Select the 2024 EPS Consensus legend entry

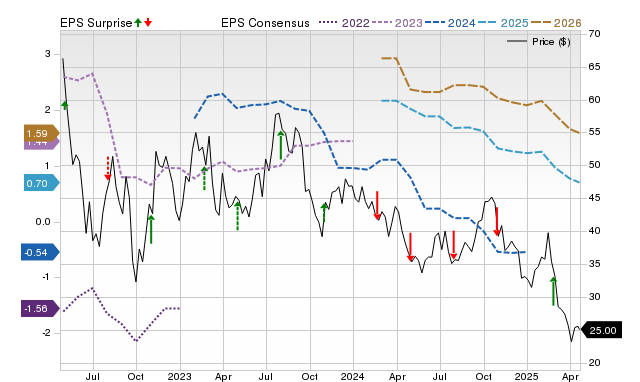pos(450,23)
